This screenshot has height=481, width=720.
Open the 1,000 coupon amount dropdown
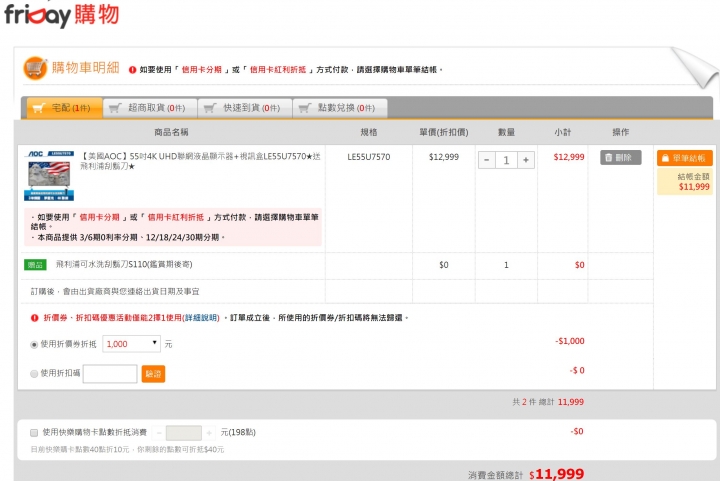pos(131,344)
